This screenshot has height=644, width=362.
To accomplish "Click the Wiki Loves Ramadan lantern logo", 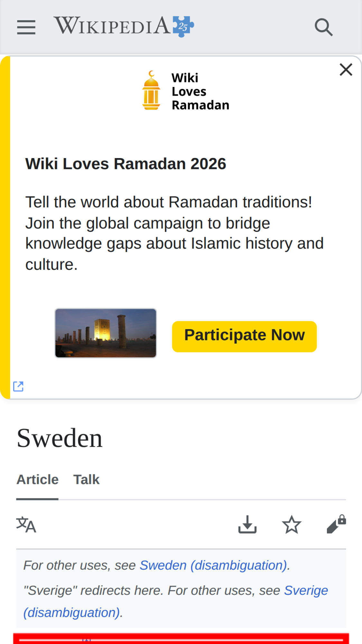I will coord(151,91).
